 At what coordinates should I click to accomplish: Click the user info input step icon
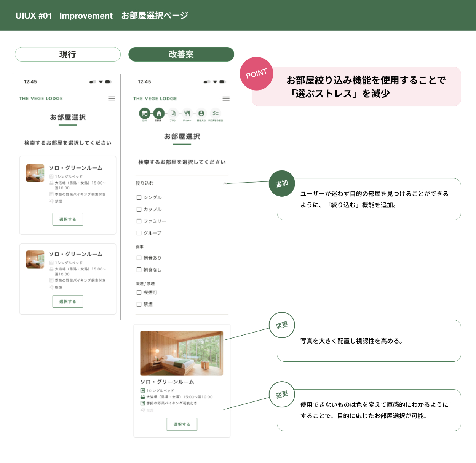pyautogui.click(x=201, y=113)
